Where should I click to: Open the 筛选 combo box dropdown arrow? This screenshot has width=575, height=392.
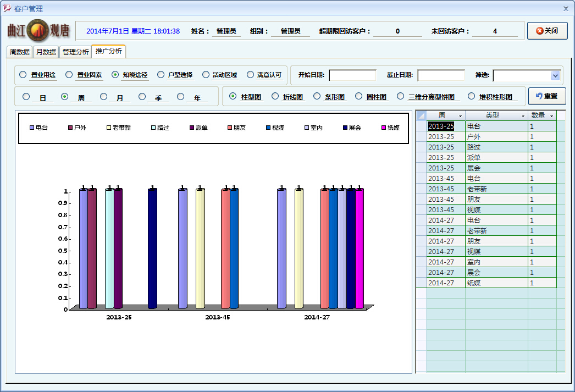tap(555, 75)
